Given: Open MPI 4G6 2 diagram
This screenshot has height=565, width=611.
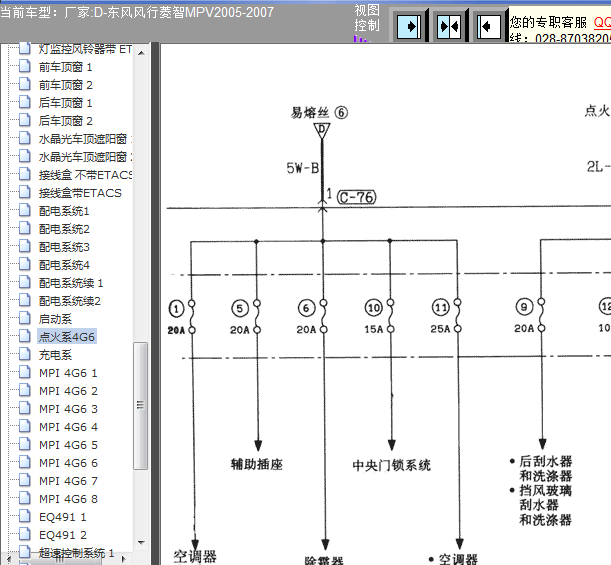Looking at the screenshot, I should click(68, 391).
